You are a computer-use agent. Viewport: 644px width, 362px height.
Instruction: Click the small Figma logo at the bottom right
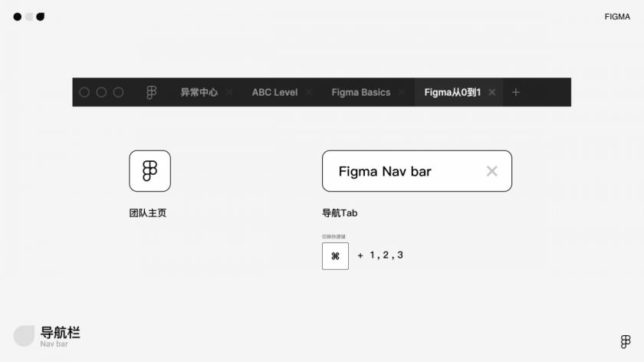(x=625, y=341)
